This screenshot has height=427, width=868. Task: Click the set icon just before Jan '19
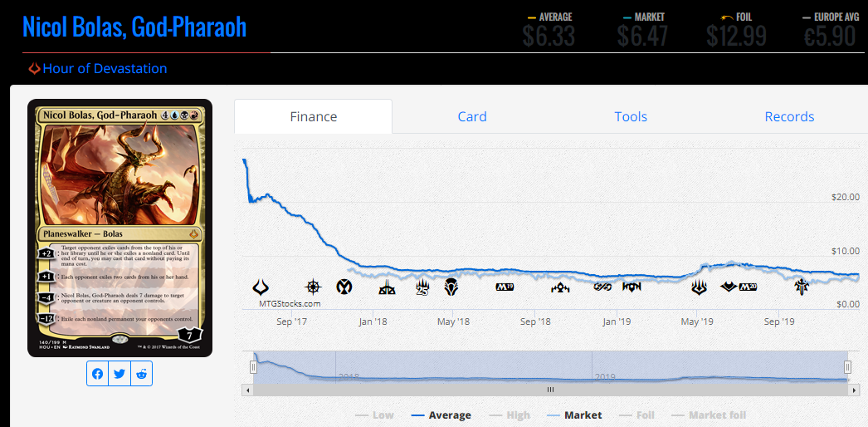(x=602, y=287)
